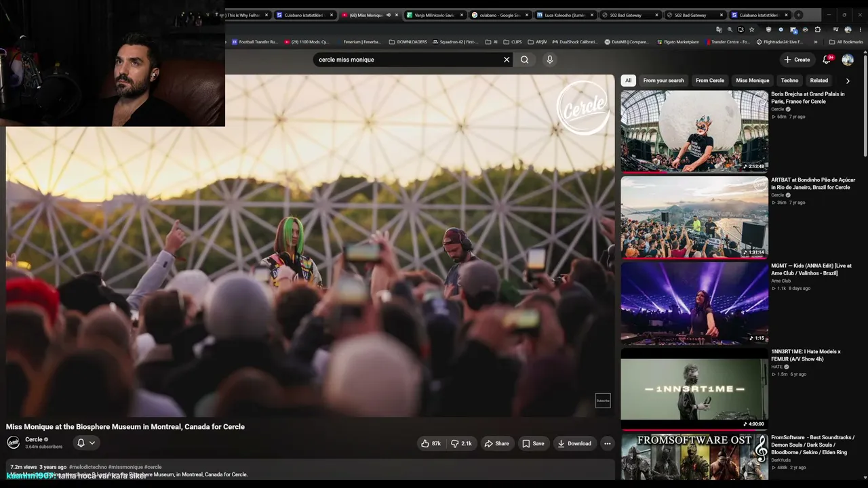The image size is (868, 488).
Task: Open the MGMT Kids ANNA Edit thumbnail
Action: pyautogui.click(x=694, y=303)
